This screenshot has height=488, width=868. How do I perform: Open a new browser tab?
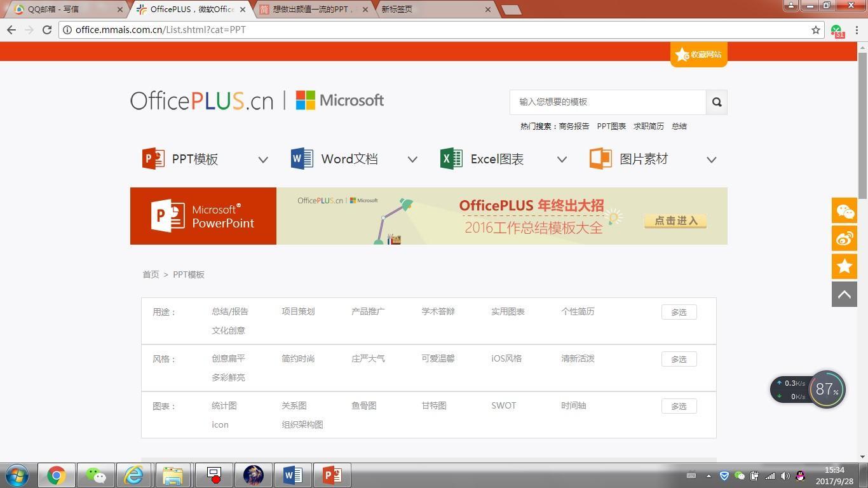[511, 10]
